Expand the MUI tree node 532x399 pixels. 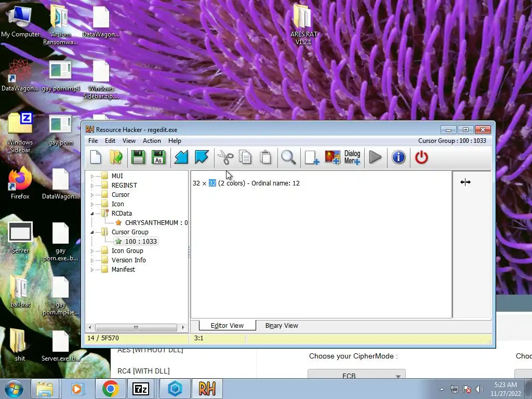(x=92, y=177)
